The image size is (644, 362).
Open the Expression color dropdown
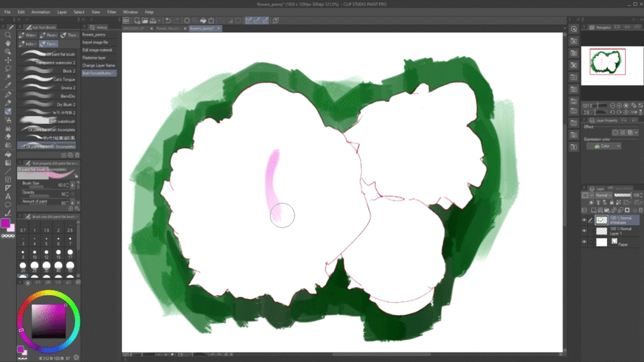click(x=603, y=146)
